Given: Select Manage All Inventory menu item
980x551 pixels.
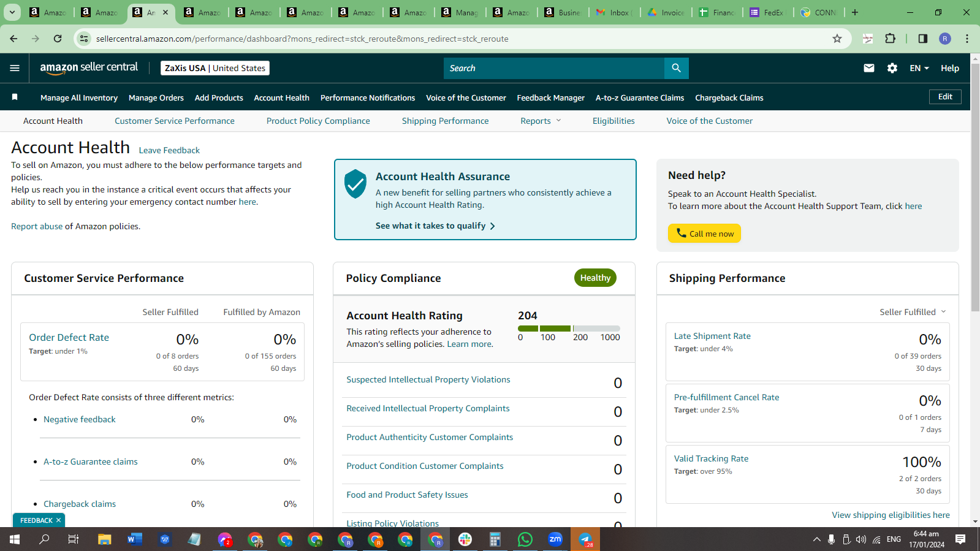Looking at the screenshot, I should [79, 97].
